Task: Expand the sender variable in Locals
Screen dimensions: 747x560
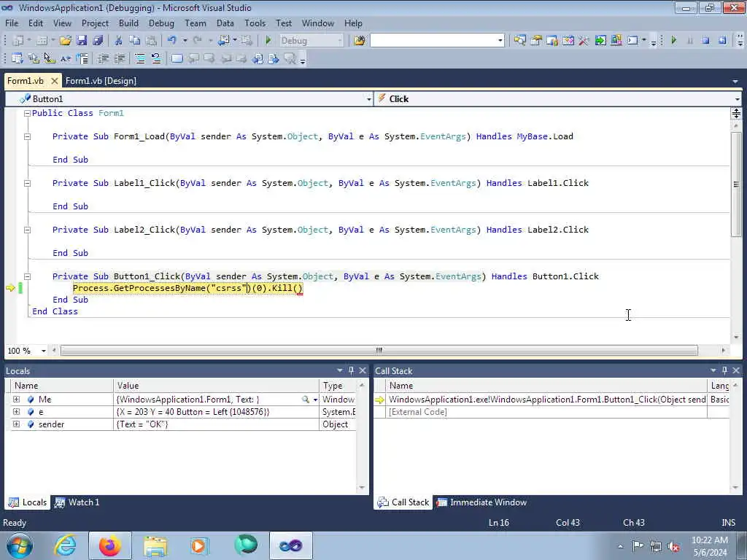Action: (x=16, y=424)
